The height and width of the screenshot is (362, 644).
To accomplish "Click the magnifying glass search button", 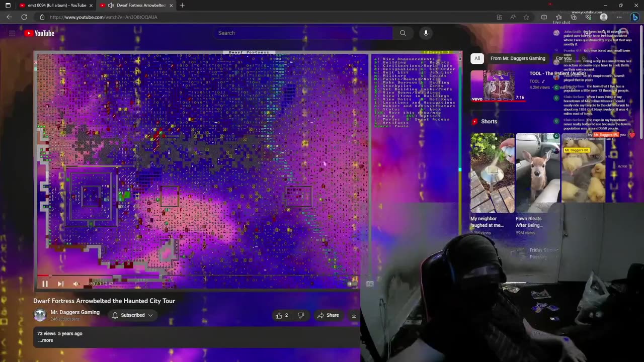I will (x=403, y=33).
